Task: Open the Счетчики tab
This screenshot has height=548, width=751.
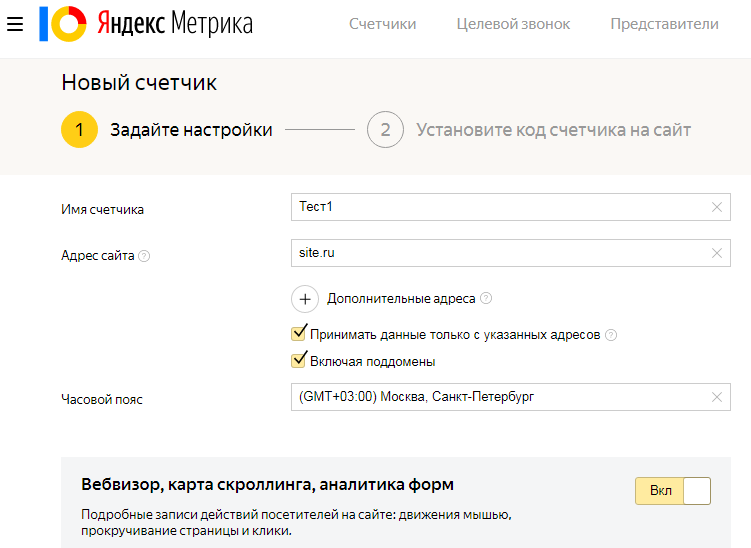Action: (x=382, y=24)
